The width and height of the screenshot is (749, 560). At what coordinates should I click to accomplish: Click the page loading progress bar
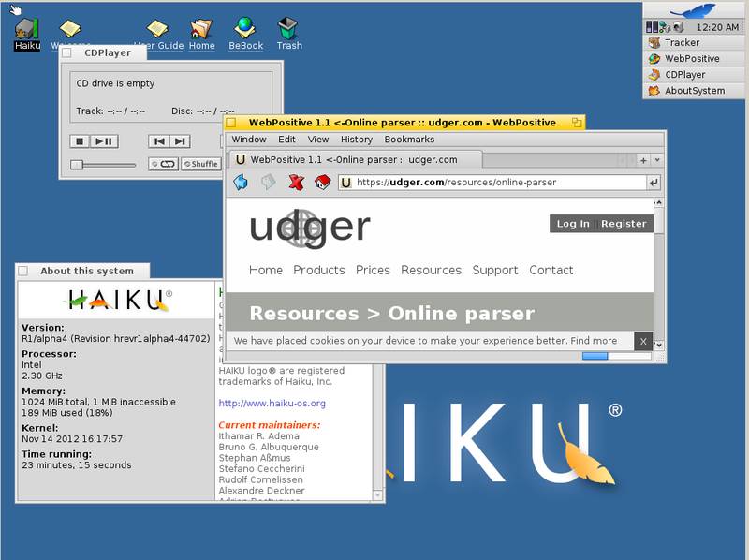point(617,356)
